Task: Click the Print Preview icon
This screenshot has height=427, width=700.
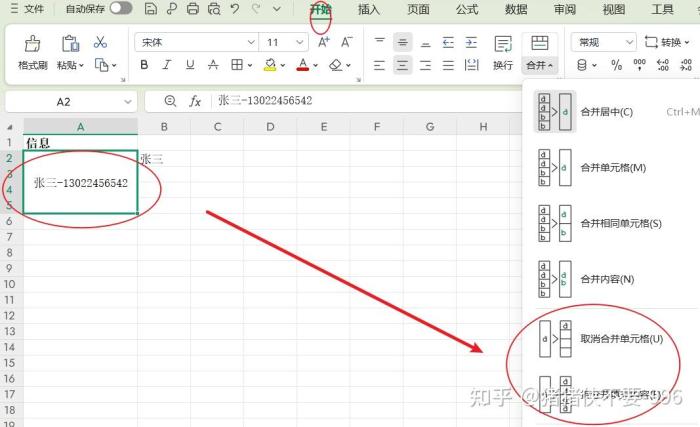Action: click(x=214, y=8)
